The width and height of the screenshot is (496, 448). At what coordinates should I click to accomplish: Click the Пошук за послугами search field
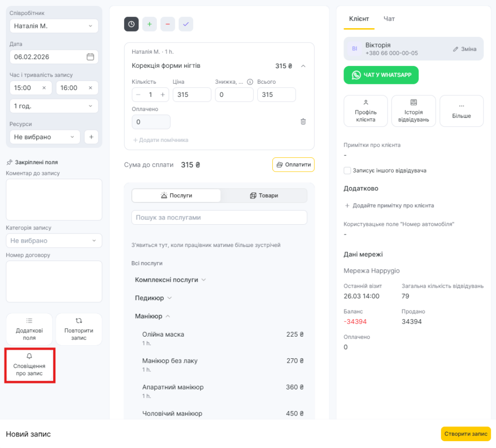[219, 217]
